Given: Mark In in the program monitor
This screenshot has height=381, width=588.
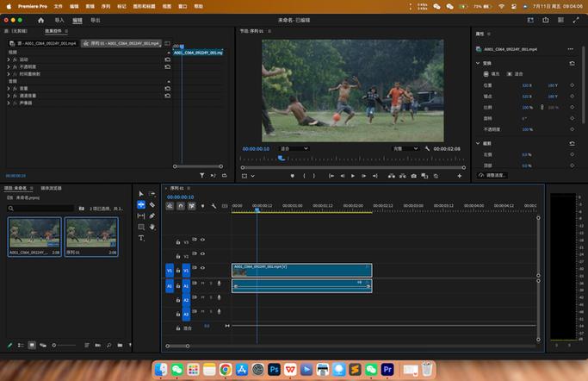Looking at the screenshot, I should tap(304, 176).
